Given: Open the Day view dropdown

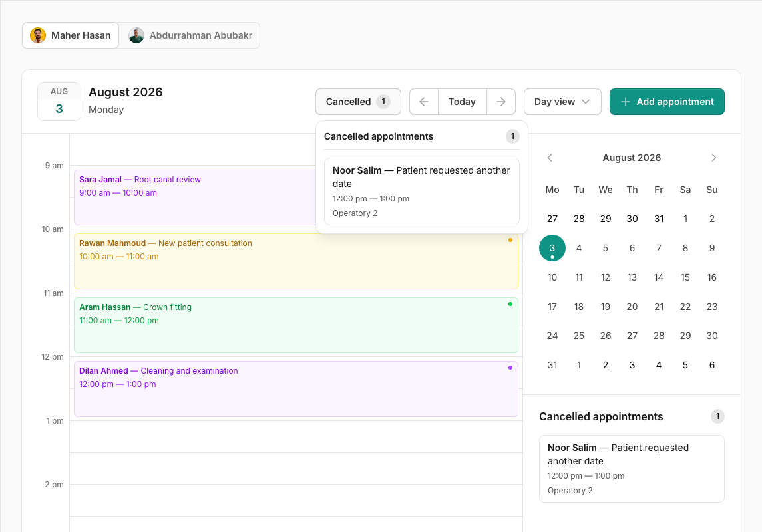Looking at the screenshot, I should 562,102.
